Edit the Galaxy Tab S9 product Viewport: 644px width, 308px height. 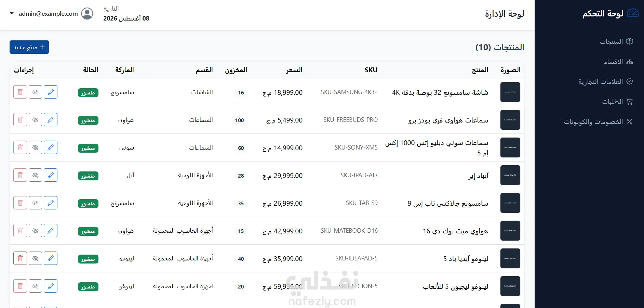click(51, 203)
